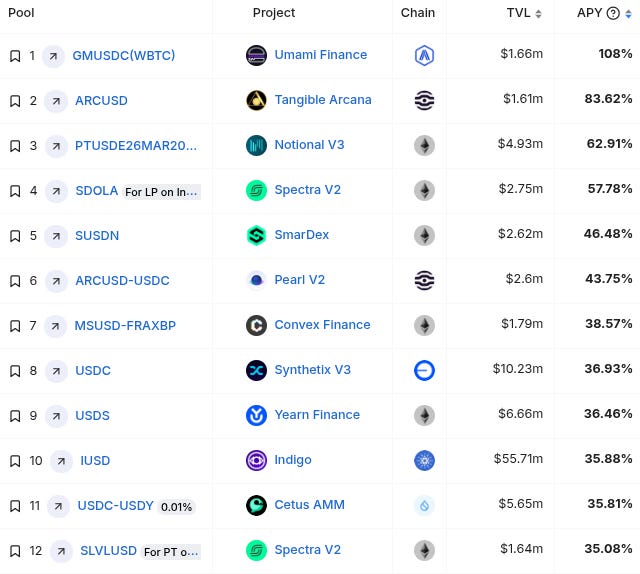Click the Project column header
Screen dimensions: 640x574
[274, 13]
